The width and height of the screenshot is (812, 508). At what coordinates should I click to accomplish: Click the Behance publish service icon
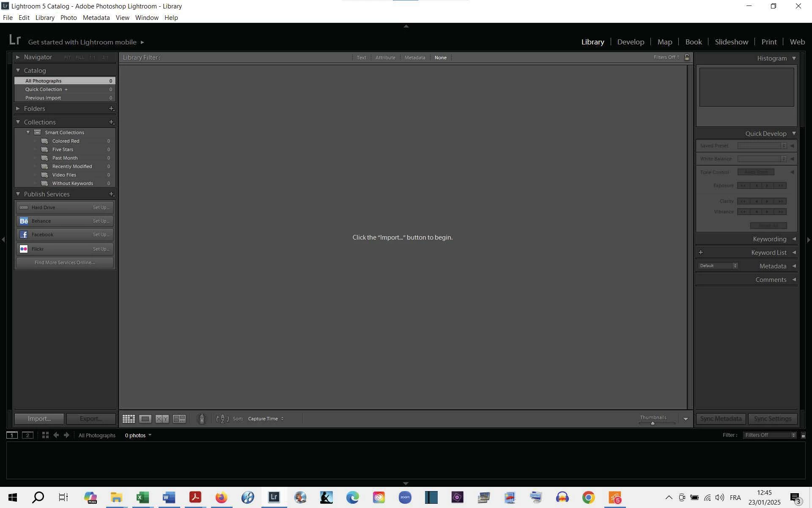pyautogui.click(x=24, y=221)
